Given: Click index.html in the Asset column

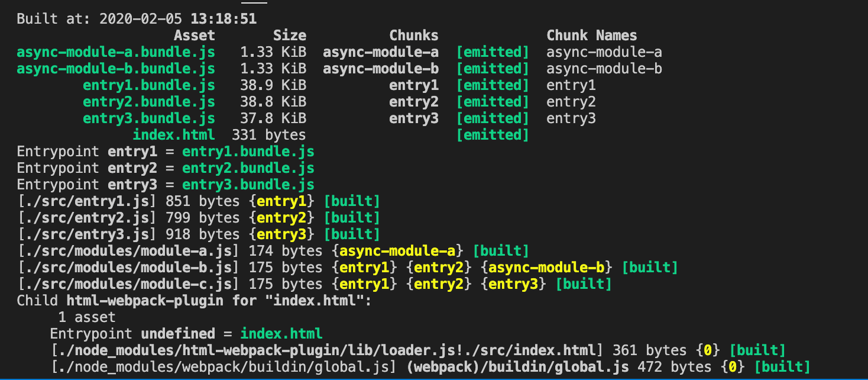Looking at the screenshot, I should point(174,135).
